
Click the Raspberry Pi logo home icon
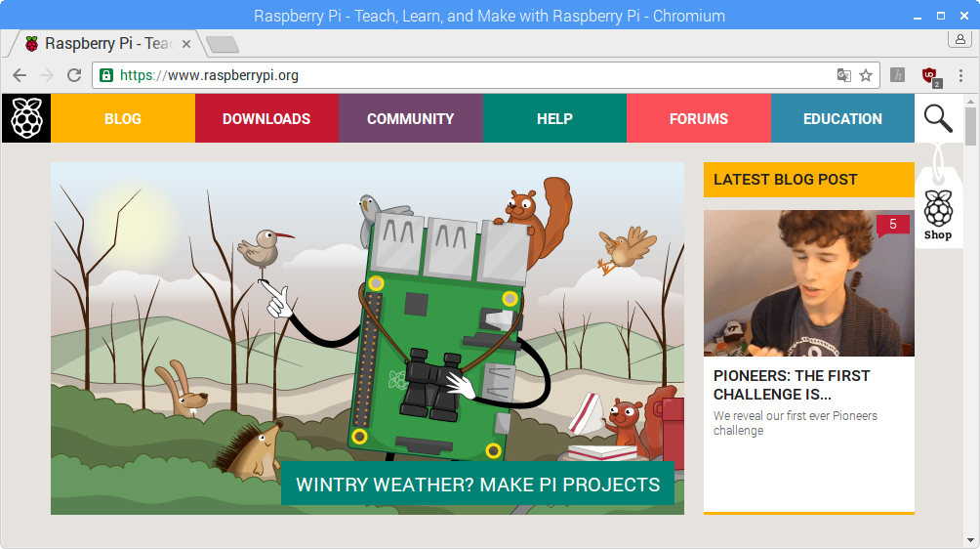click(26, 118)
